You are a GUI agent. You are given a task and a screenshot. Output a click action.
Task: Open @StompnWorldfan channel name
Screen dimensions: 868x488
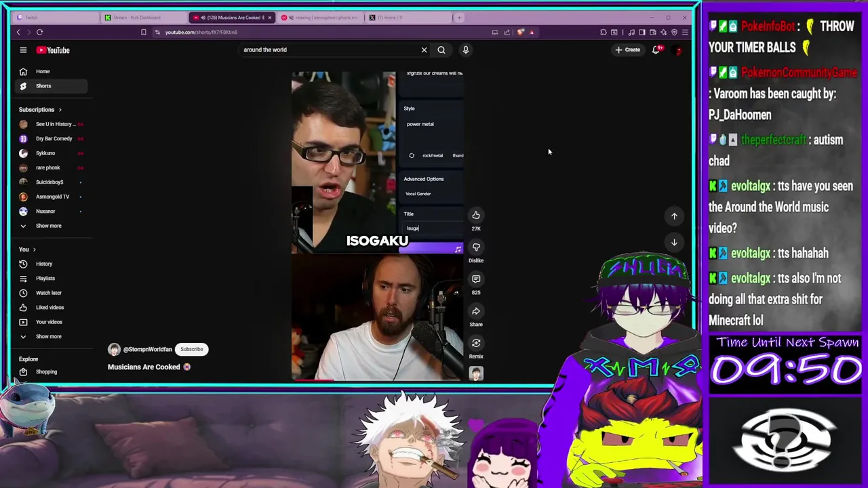point(147,350)
